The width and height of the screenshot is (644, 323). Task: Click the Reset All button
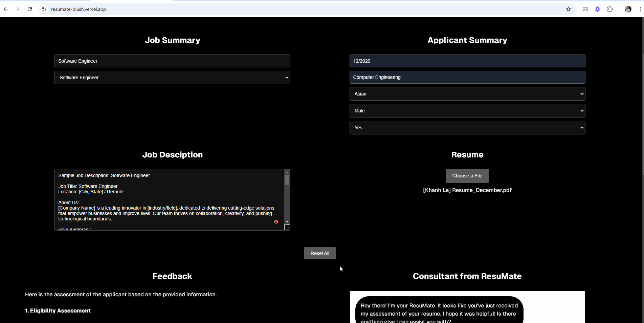(x=320, y=253)
